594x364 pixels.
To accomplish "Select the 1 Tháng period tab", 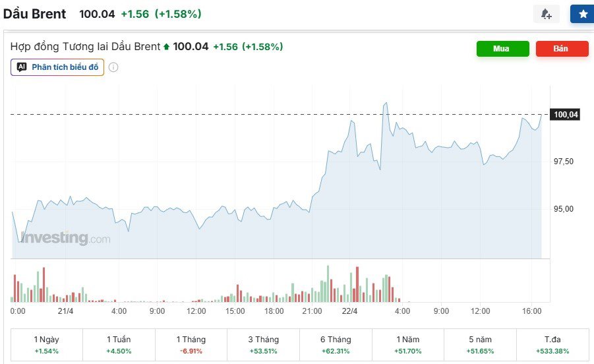I will coord(191,345).
